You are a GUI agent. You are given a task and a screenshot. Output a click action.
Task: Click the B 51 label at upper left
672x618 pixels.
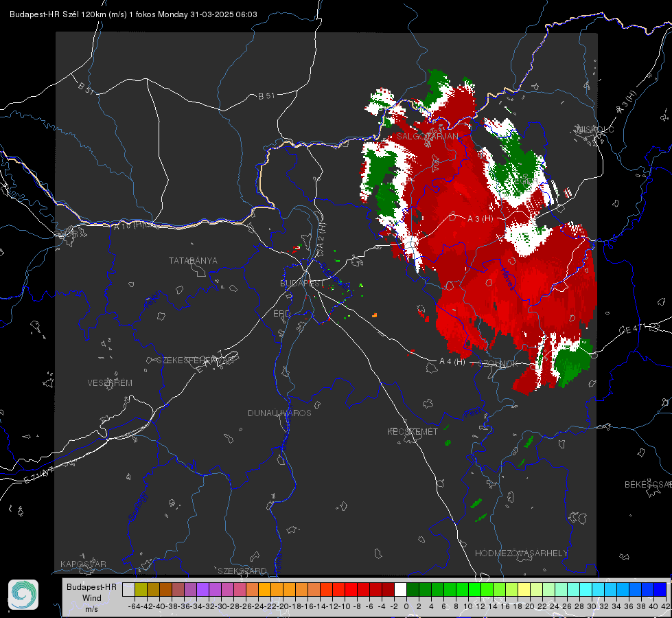[x=86, y=88]
